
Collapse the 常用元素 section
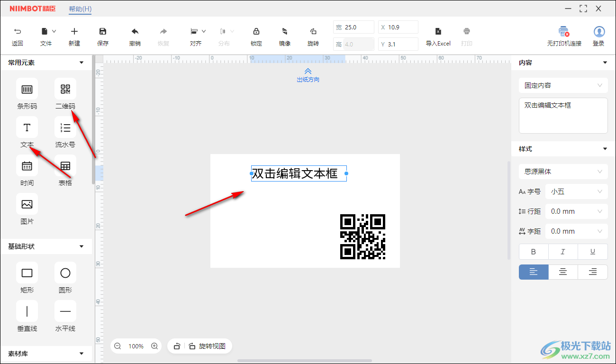pyautogui.click(x=82, y=63)
